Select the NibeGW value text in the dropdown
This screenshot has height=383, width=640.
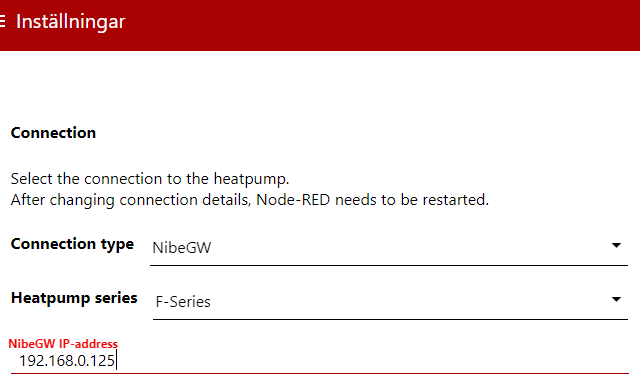click(182, 248)
